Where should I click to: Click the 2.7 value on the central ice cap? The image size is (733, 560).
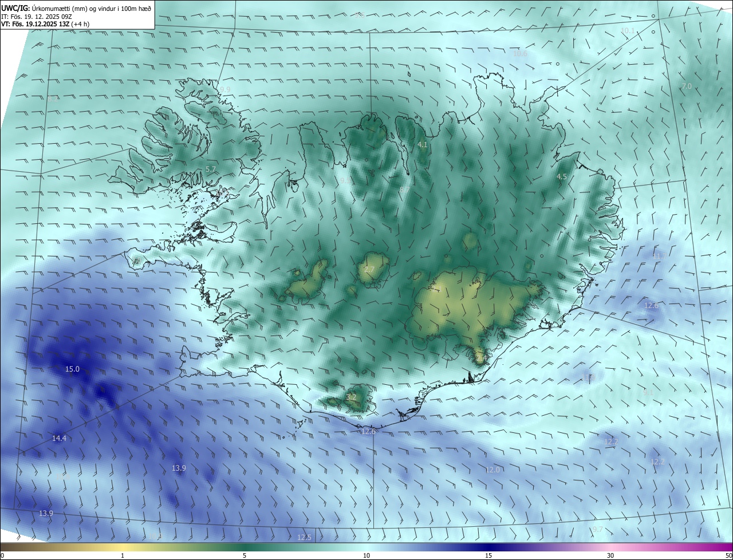369,269
